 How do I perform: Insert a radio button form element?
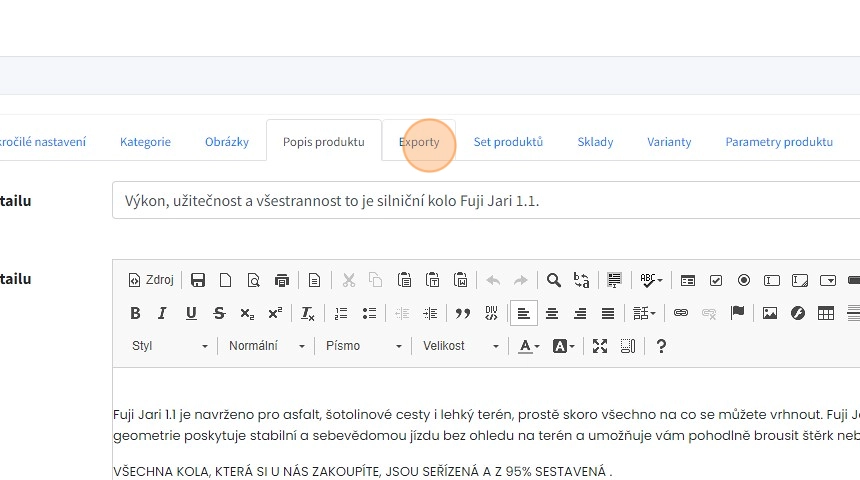744,280
